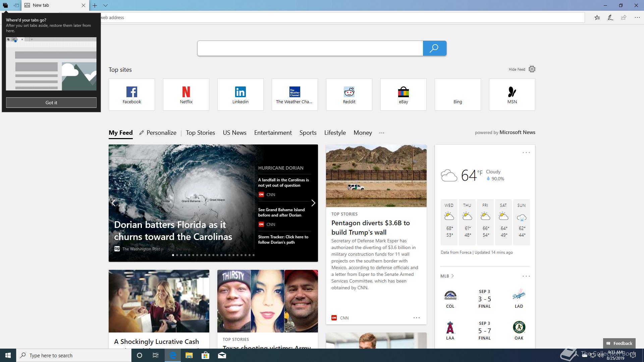Switch to the Top Stories tab
Viewport: 644px width, 362px height.
point(201,133)
